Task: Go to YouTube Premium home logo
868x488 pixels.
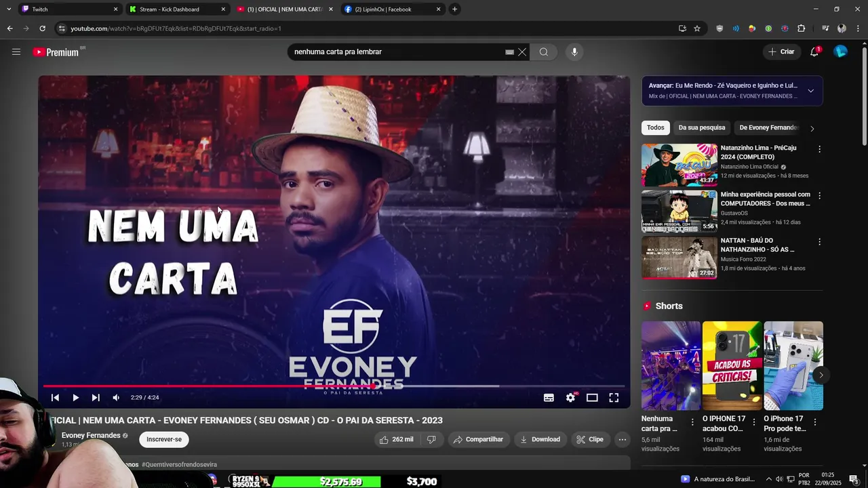Action: click(56, 52)
